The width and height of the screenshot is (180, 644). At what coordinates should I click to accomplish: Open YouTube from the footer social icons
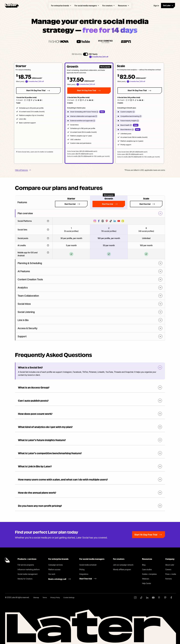pos(153,598)
